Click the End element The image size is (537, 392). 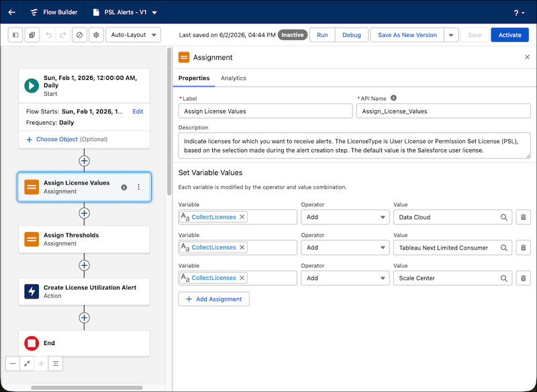(x=84, y=344)
